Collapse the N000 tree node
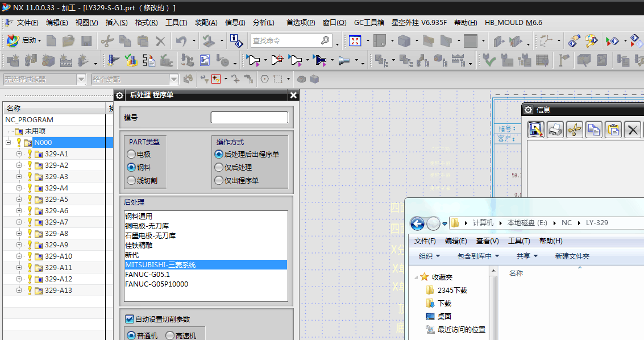 (8, 143)
